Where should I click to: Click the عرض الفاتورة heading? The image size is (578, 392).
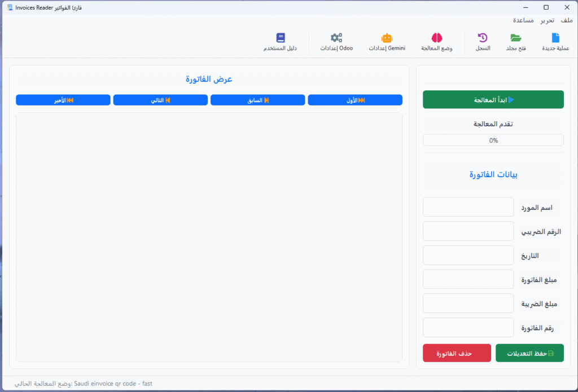(209, 79)
